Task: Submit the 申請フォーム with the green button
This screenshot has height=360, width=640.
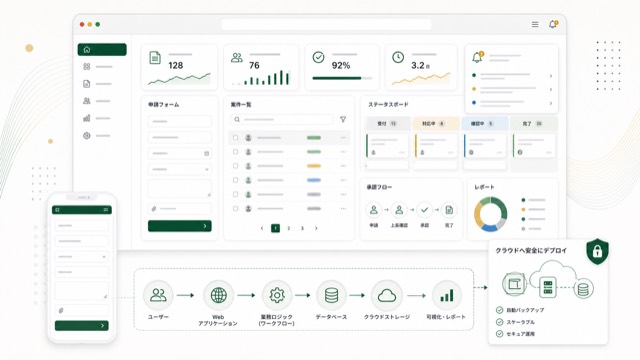Action: pyautogui.click(x=180, y=226)
